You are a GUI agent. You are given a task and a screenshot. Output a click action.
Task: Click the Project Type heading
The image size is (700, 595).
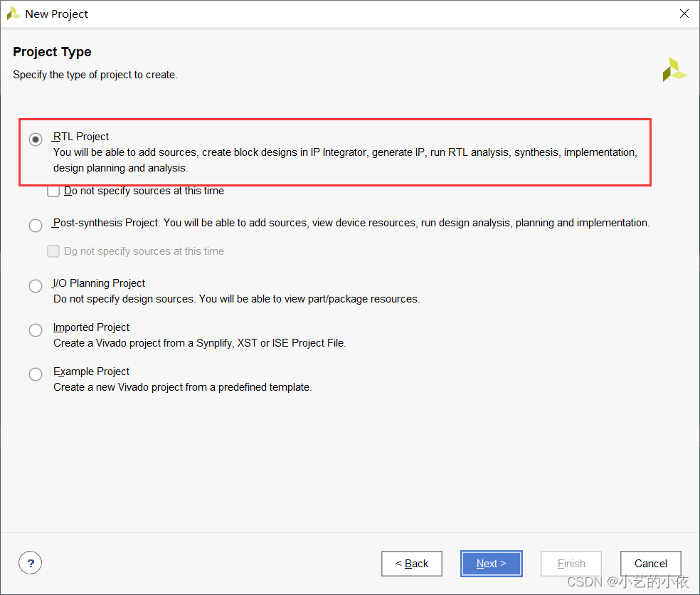tap(52, 52)
